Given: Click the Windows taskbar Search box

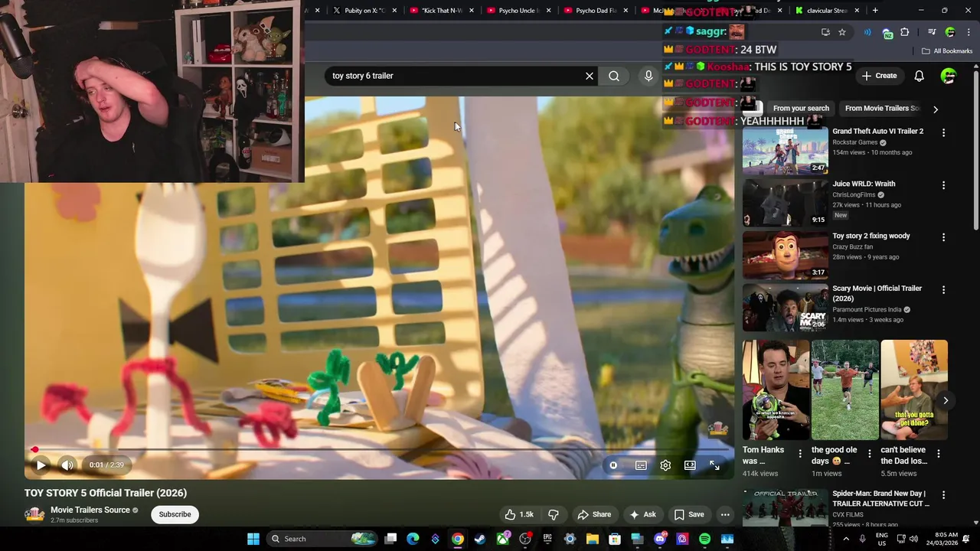Looking at the screenshot, I should 323,539.
